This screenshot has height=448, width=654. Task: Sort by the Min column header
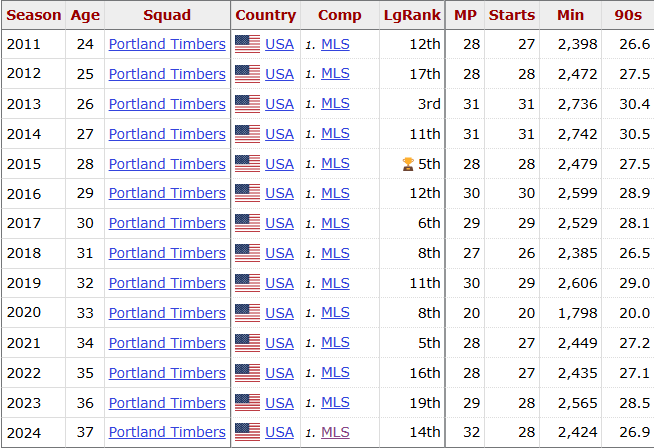570,15
